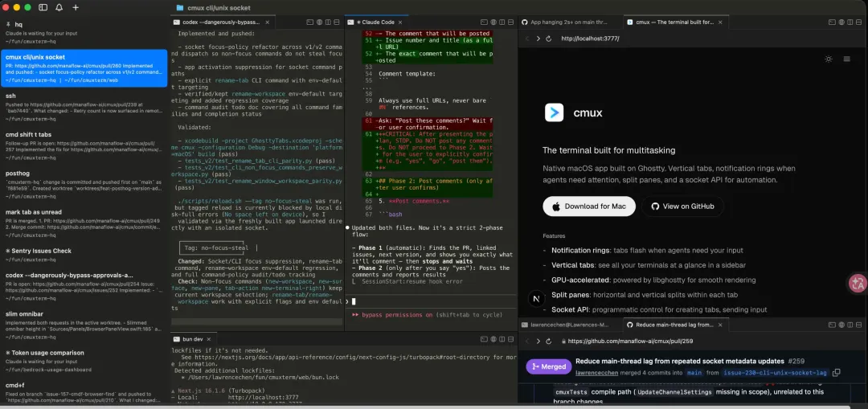Click the issue-230-cli-unix-socket-lag branch link
Screen dimensions: 868x409
pyautogui.click(x=775, y=373)
